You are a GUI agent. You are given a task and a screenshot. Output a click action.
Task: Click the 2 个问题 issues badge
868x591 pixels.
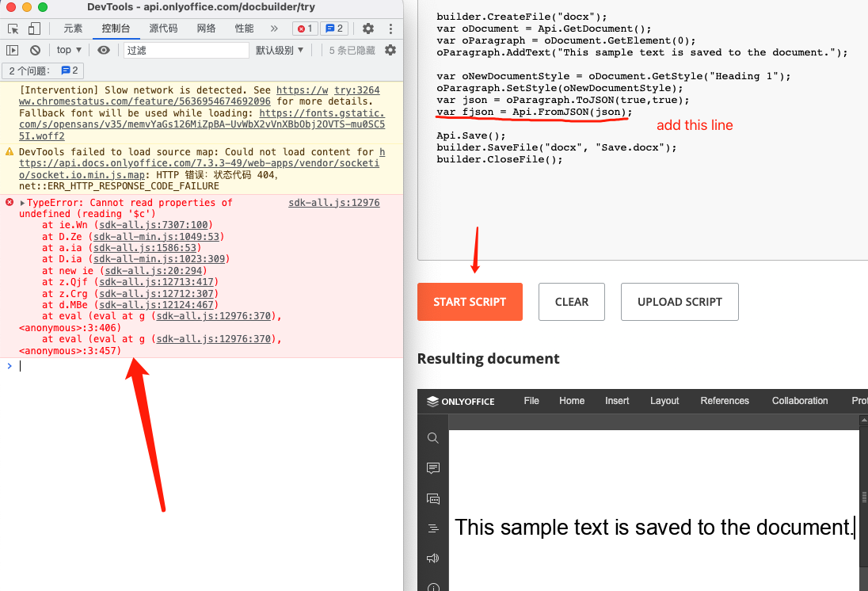(44, 71)
